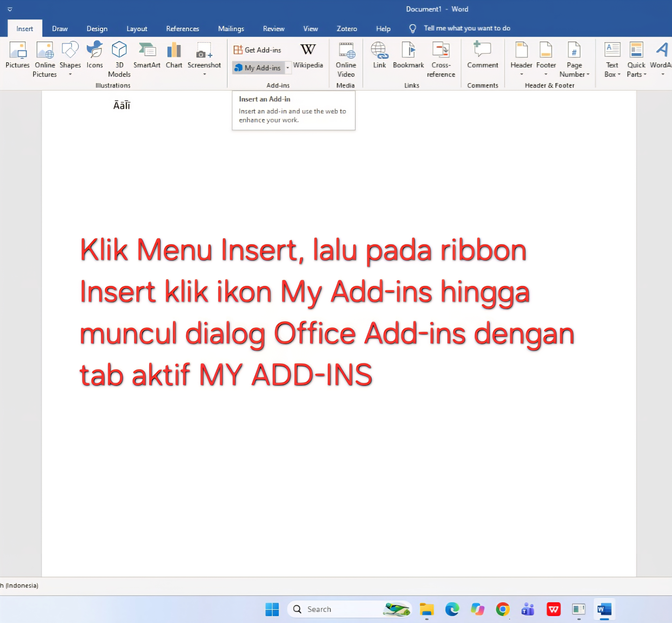Launch Google Chrome from taskbar
This screenshot has width=672, height=623.
click(502, 609)
